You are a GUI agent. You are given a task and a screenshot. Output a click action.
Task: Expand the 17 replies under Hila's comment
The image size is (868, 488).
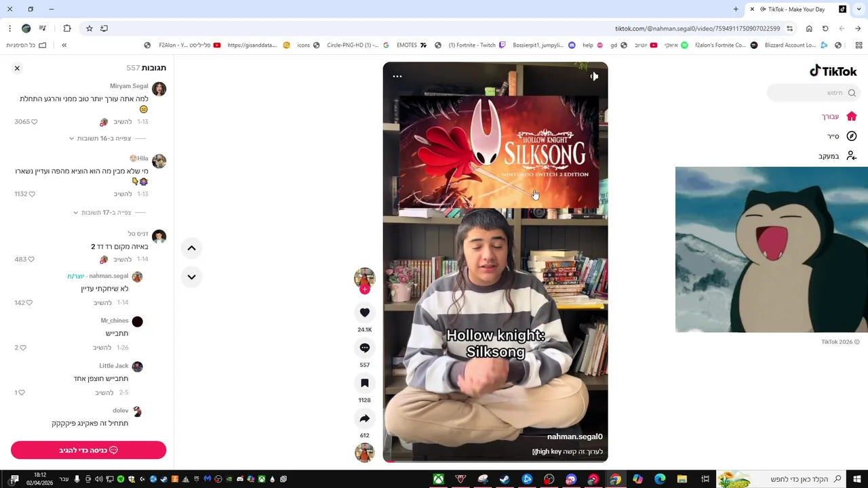pyautogui.click(x=102, y=213)
